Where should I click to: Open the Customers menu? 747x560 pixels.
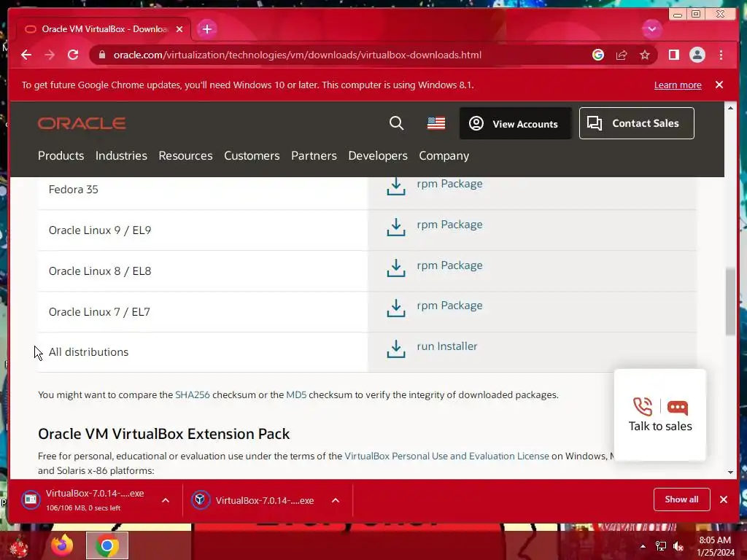tap(252, 156)
